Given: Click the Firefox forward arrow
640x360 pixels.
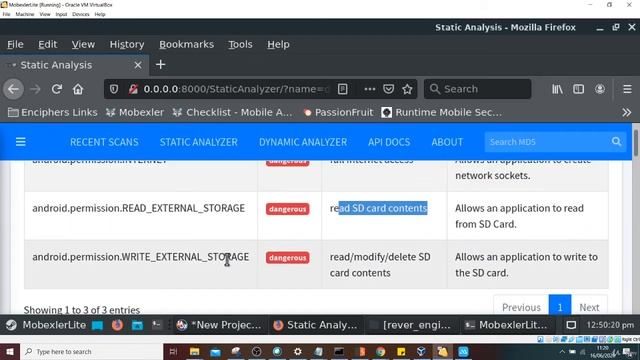Looking at the screenshot, I should pos(36,89).
